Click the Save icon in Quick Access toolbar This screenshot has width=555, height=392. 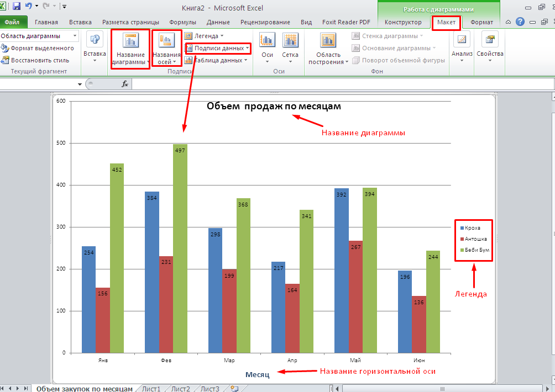16,7
